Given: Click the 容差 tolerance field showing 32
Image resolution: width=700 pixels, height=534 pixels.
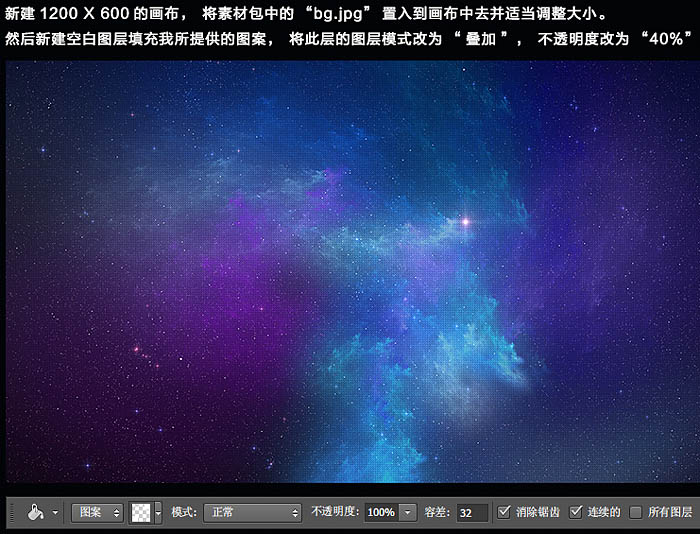Looking at the screenshot, I should pos(472,513).
